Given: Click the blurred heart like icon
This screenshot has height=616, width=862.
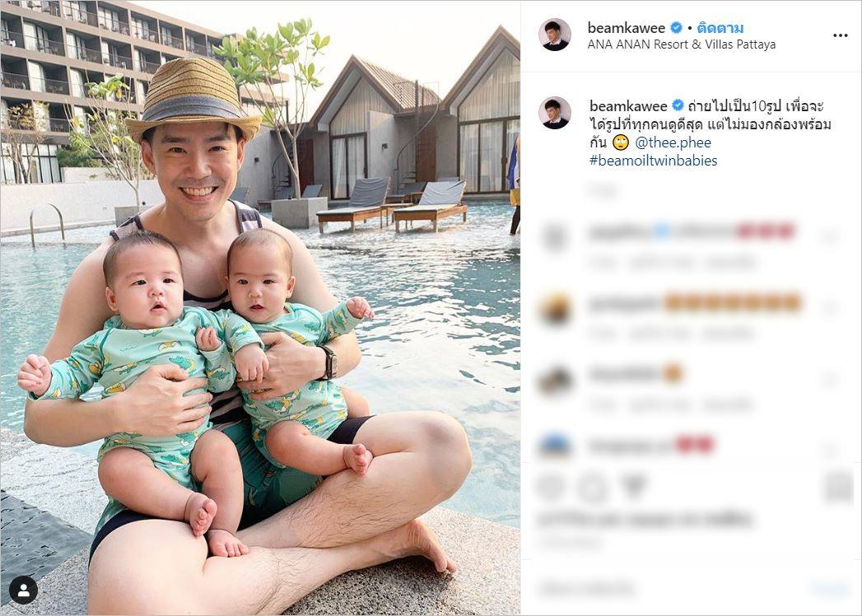Looking at the screenshot, I should pos(551,487).
